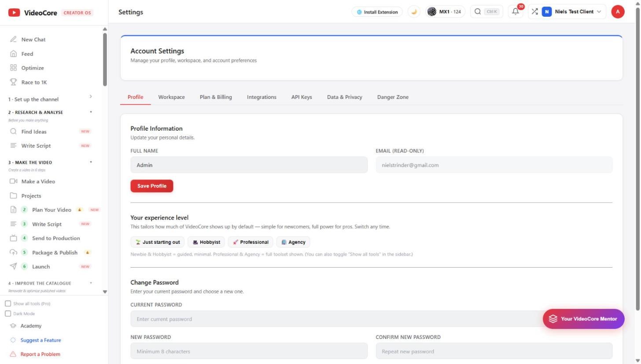The image size is (641, 364).
Task: Click the Send to Production TV icon
Action: tap(13, 238)
